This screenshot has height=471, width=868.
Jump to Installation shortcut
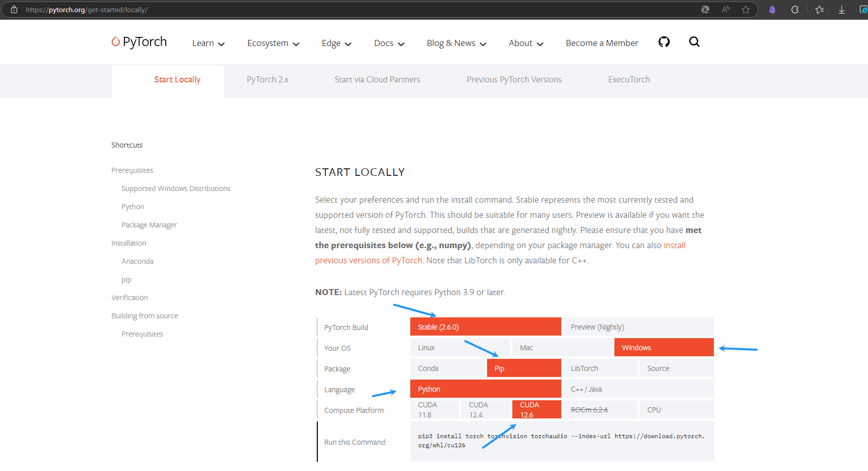point(129,243)
